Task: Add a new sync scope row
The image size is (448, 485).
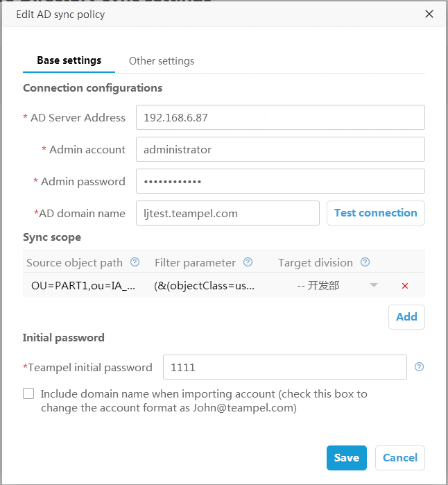Action: point(406,316)
